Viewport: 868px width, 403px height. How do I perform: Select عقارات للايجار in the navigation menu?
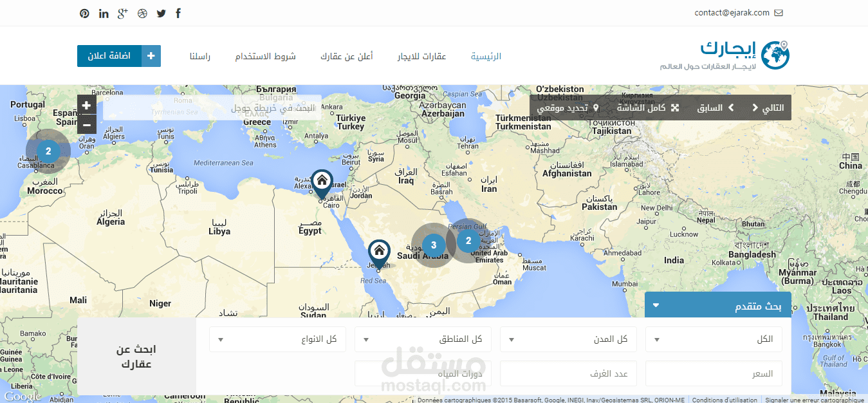421,56
